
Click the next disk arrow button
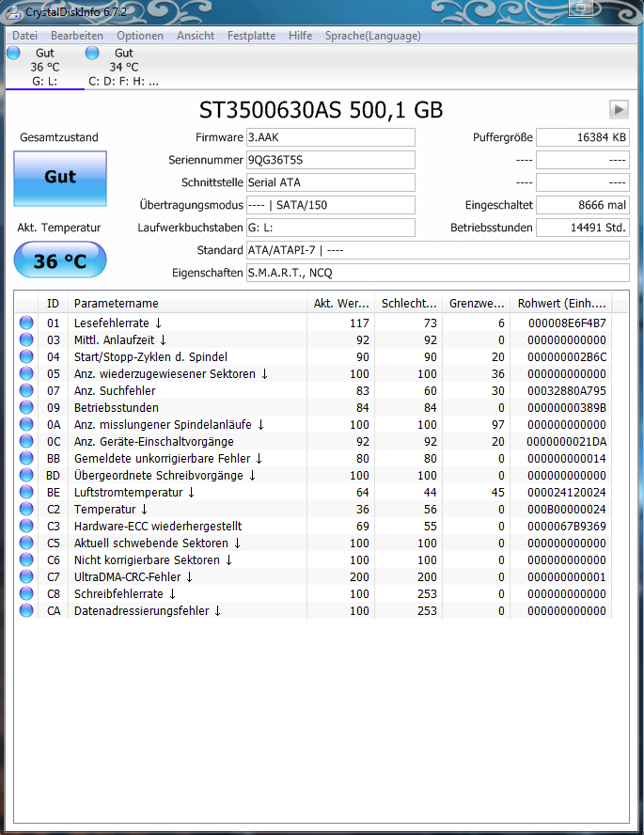pyautogui.click(x=619, y=110)
